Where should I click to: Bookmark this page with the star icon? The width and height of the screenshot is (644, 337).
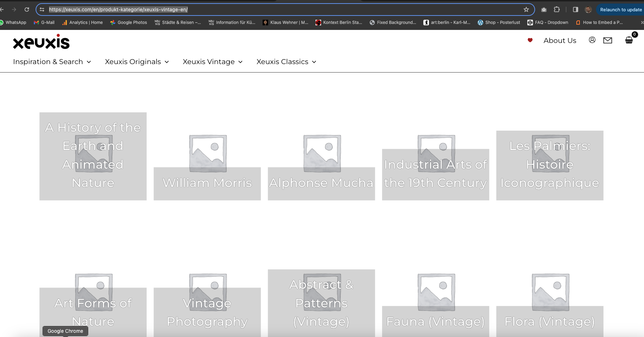[526, 10]
